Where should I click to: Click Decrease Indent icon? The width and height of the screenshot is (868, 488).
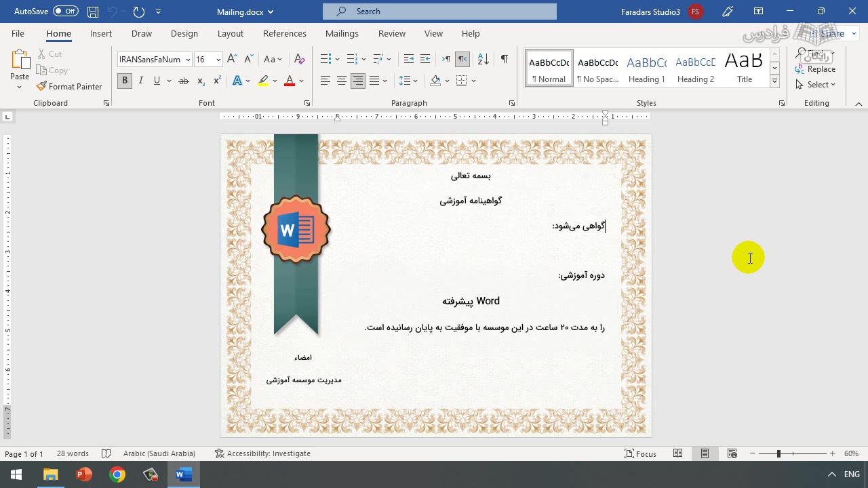tap(409, 60)
